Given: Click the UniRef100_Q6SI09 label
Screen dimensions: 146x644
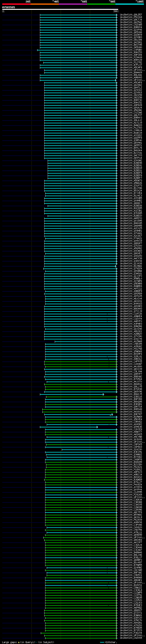Looking at the screenshot, I should tap(131, 369).
